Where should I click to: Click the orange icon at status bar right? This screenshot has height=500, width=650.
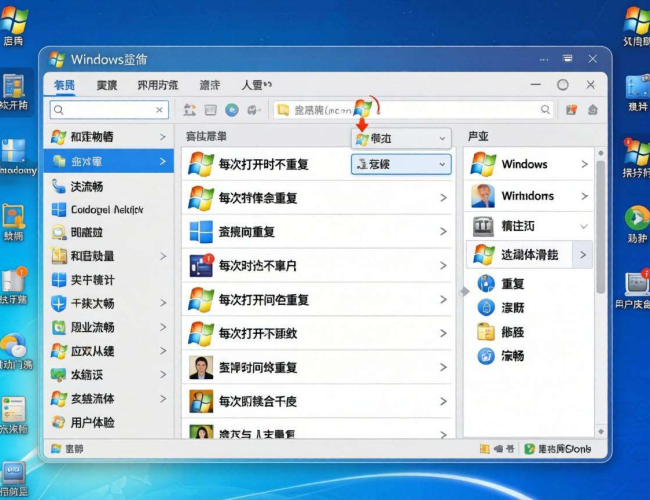click(485, 449)
